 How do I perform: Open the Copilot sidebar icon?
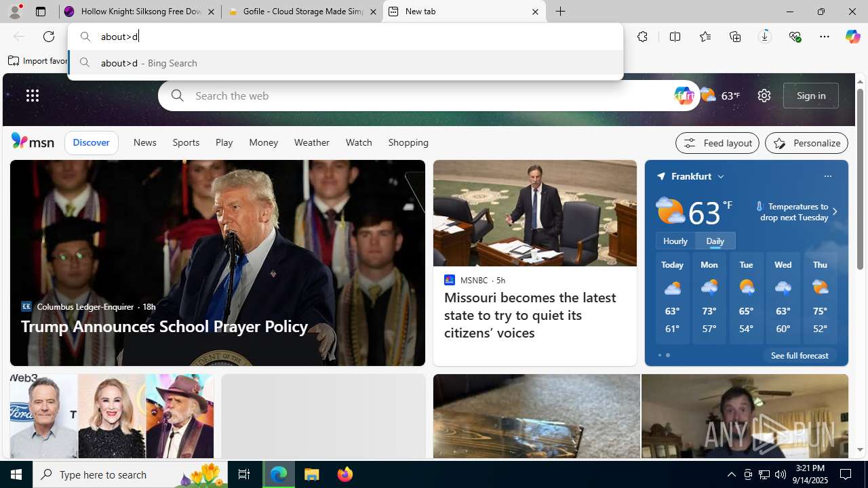(852, 37)
